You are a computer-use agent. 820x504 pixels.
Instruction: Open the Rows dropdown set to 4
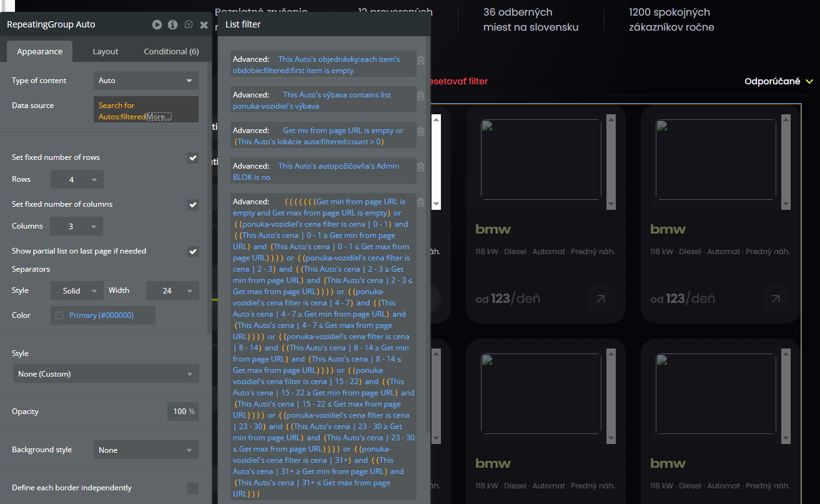(77, 179)
